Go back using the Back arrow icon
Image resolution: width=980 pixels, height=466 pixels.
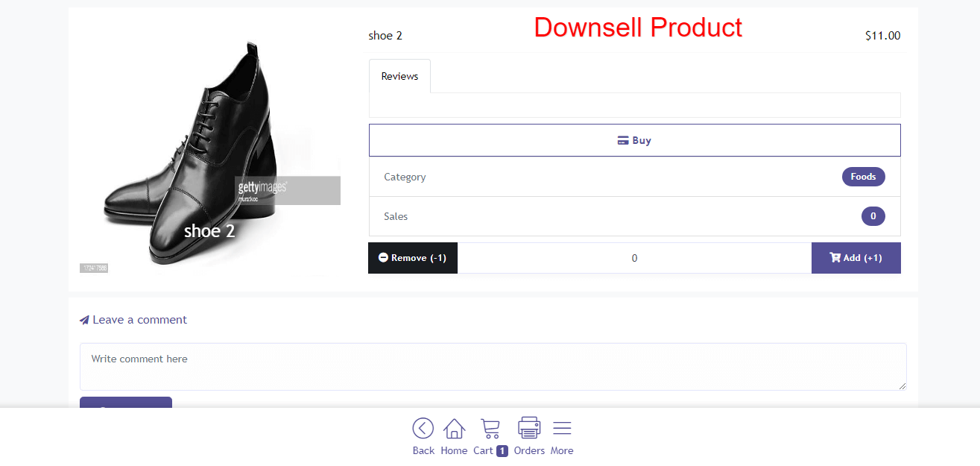click(x=423, y=428)
